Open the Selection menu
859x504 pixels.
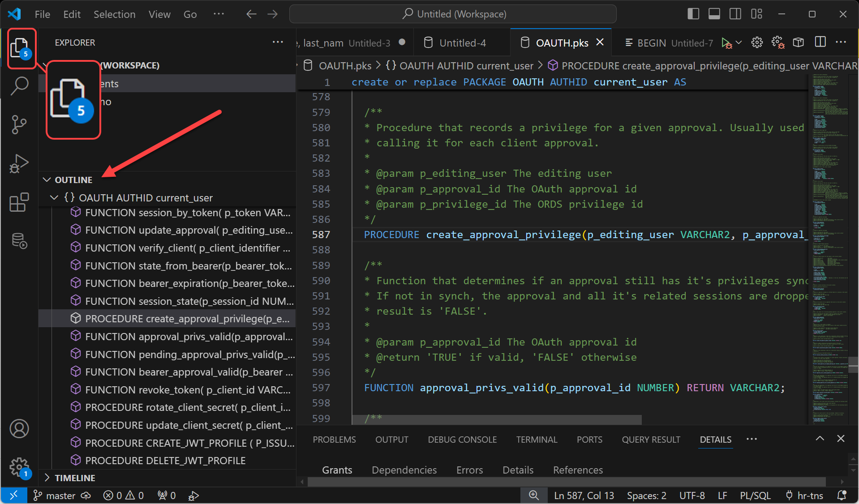114,14
